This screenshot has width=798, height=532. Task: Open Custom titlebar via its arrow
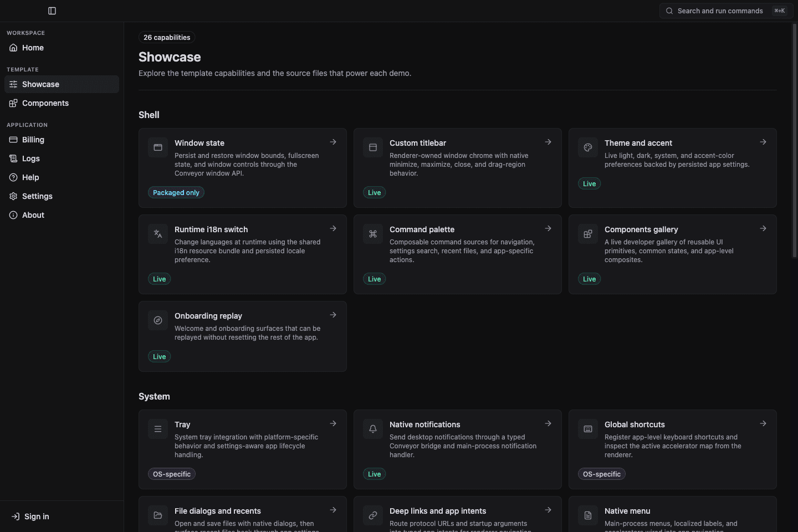click(548, 142)
